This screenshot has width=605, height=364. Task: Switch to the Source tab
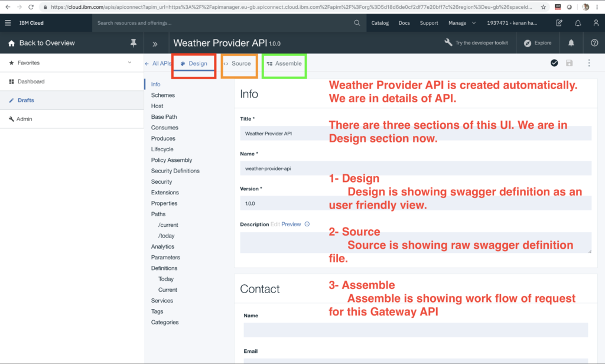pos(238,63)
